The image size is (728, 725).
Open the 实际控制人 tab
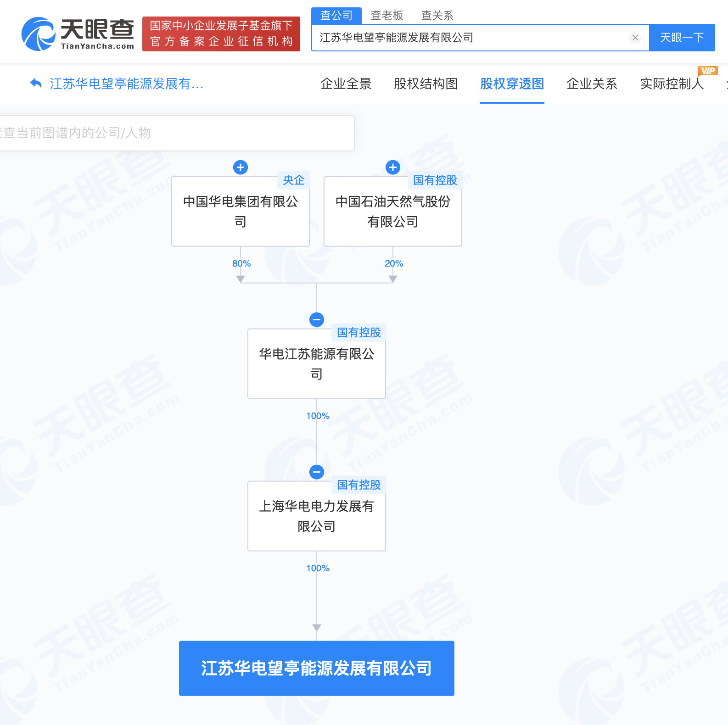[672, 84]
